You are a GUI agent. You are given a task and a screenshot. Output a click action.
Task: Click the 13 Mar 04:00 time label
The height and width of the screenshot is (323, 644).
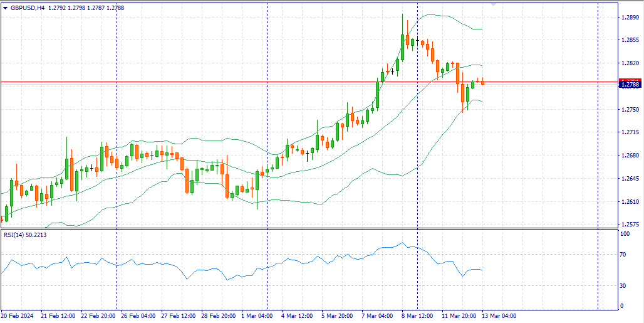(499, 316)
